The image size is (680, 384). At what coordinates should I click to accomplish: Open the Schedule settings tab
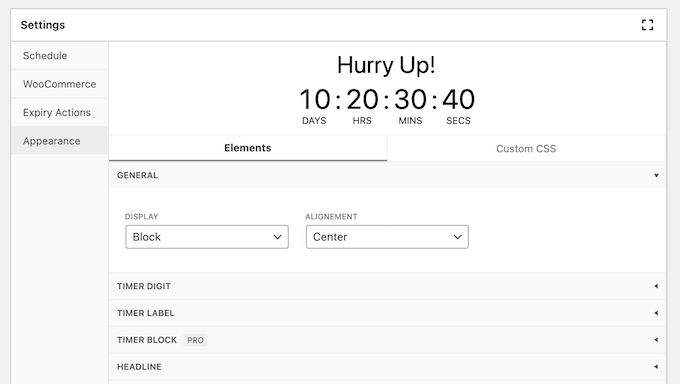pyautogui.click(x=59, y=56)
